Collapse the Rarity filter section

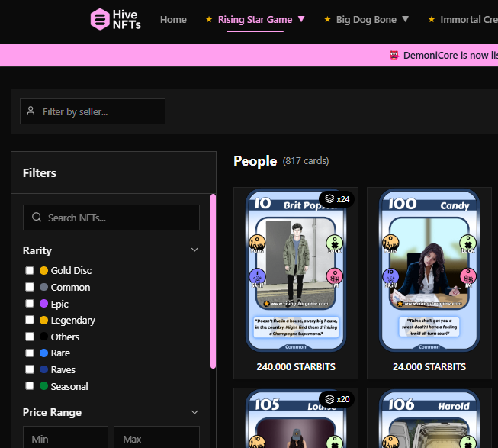coord(194,250)
